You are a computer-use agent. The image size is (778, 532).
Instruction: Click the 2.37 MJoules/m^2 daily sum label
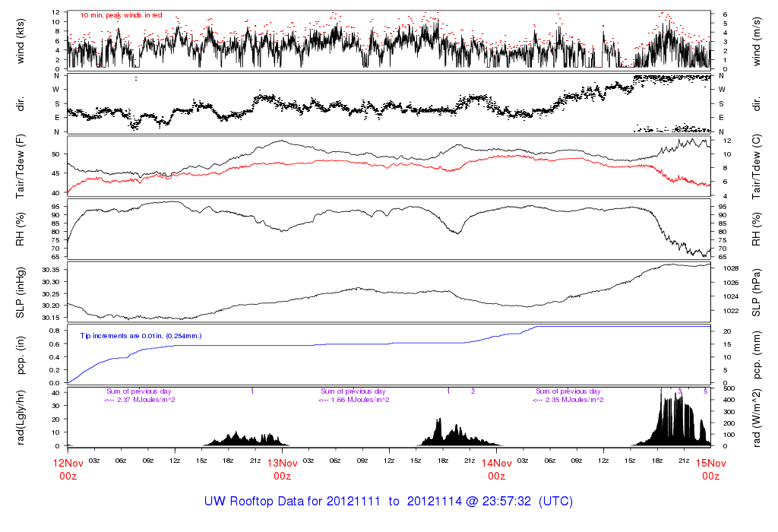139,401
